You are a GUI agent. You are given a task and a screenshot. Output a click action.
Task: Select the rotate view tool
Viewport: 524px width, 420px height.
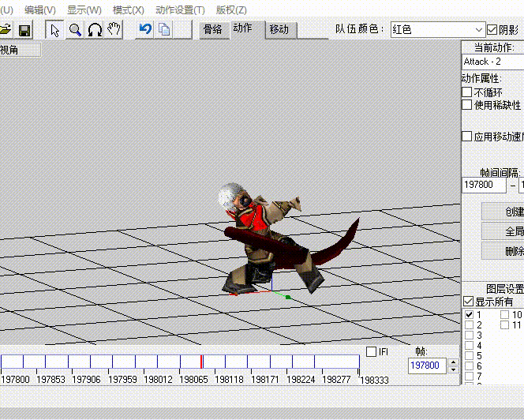[x=95, y=30]
